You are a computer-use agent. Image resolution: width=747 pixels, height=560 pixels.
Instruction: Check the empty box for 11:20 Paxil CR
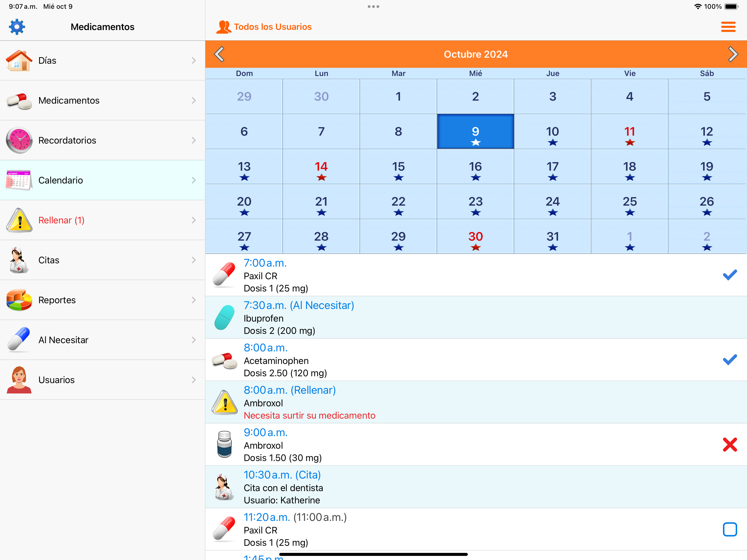[x=729, y=529]
